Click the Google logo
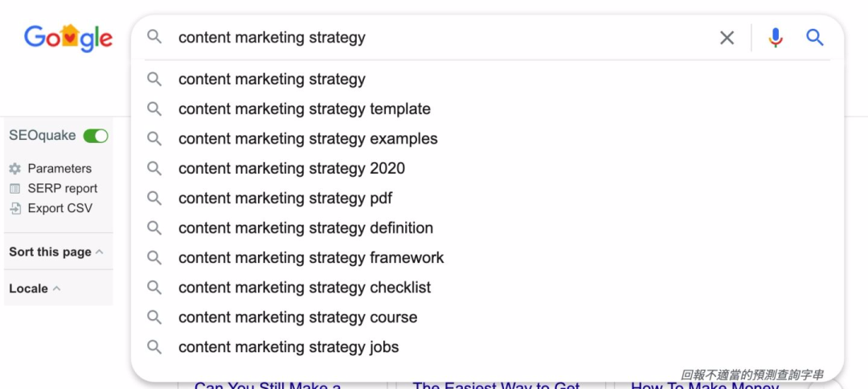The image size is (868, 389). click(68, 38)
